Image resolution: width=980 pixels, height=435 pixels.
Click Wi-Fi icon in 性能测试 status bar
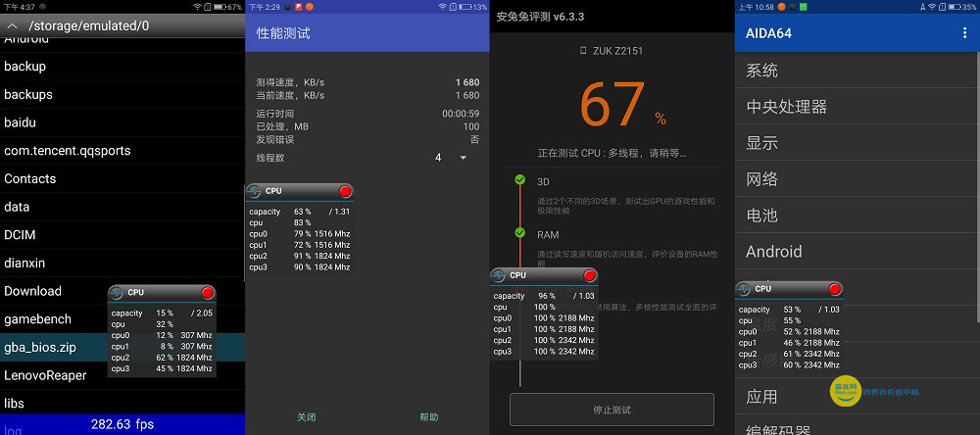tap(443, 7)
